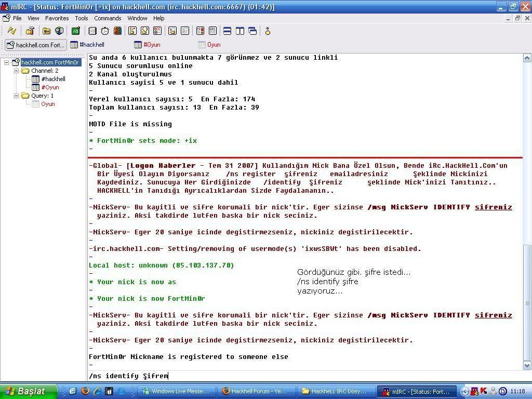The width and height of the screenshot is (532, 399).
Task: Click the 11:18 taskbar clock
Action: 518,391
